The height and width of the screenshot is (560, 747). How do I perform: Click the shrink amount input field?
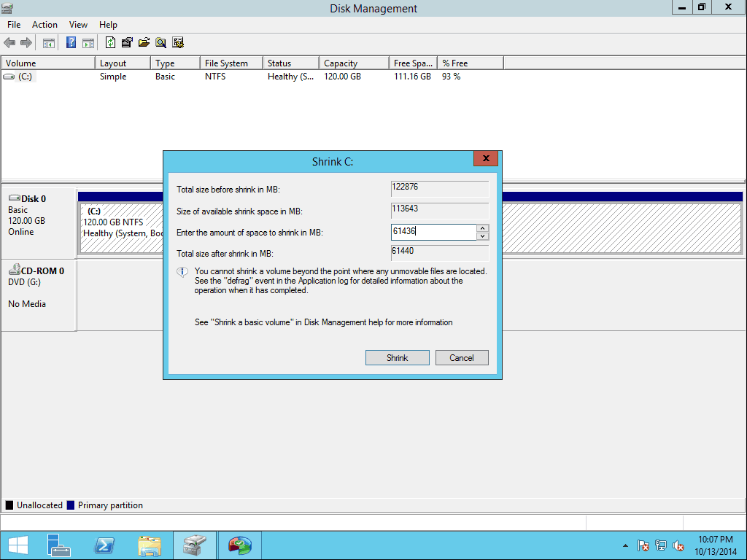(433, 232)
